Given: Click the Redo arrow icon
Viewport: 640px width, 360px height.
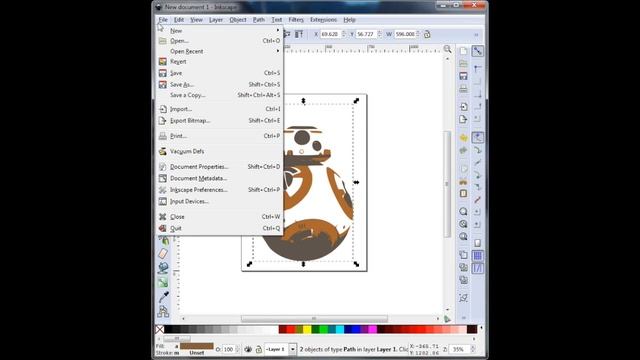Looking at the screenshot, I should point(463,150).
